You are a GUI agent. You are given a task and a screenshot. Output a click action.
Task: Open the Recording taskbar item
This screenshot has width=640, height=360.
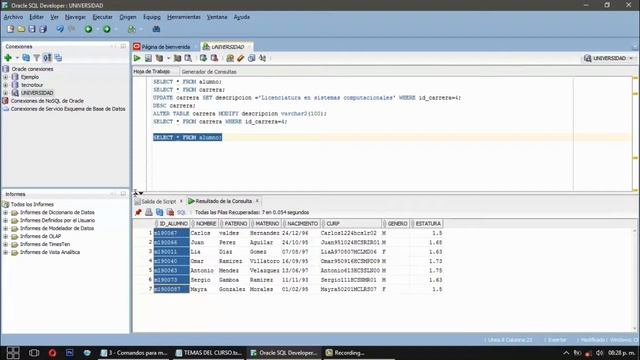point(345,353)
